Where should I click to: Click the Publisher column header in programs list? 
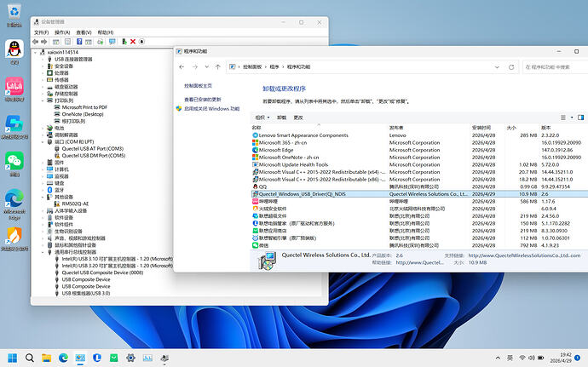click(x=429, y=128)
